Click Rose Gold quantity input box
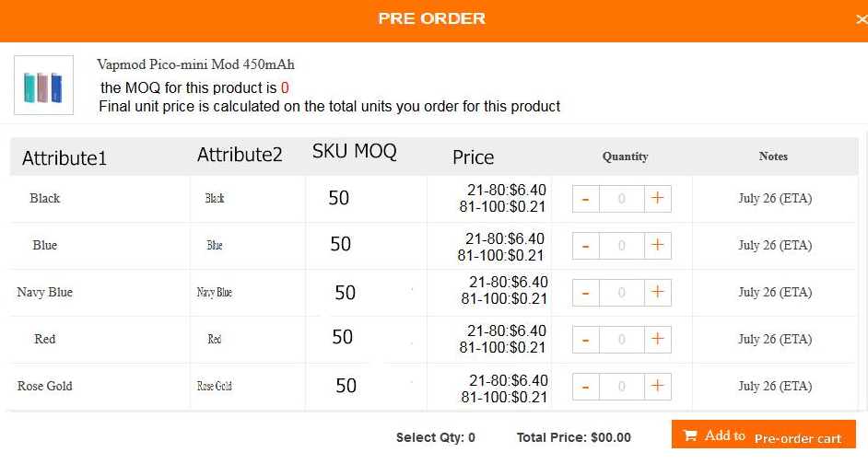Screen dimensions: 868x464 tap(622, 387)
